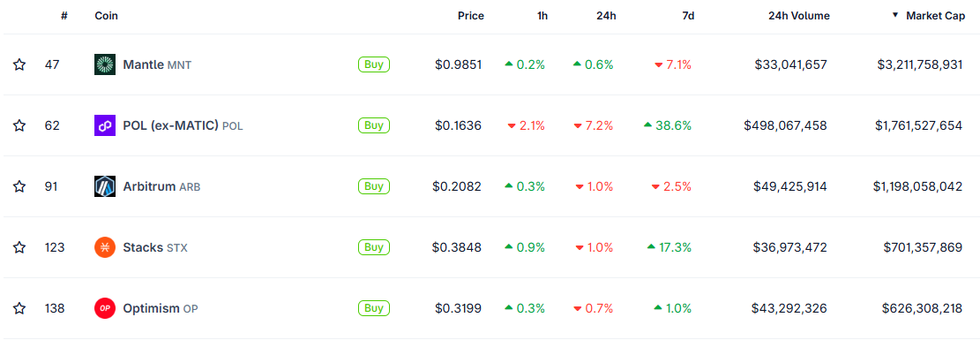
Task: Click Buy next to Optimism
Action: 374,308
